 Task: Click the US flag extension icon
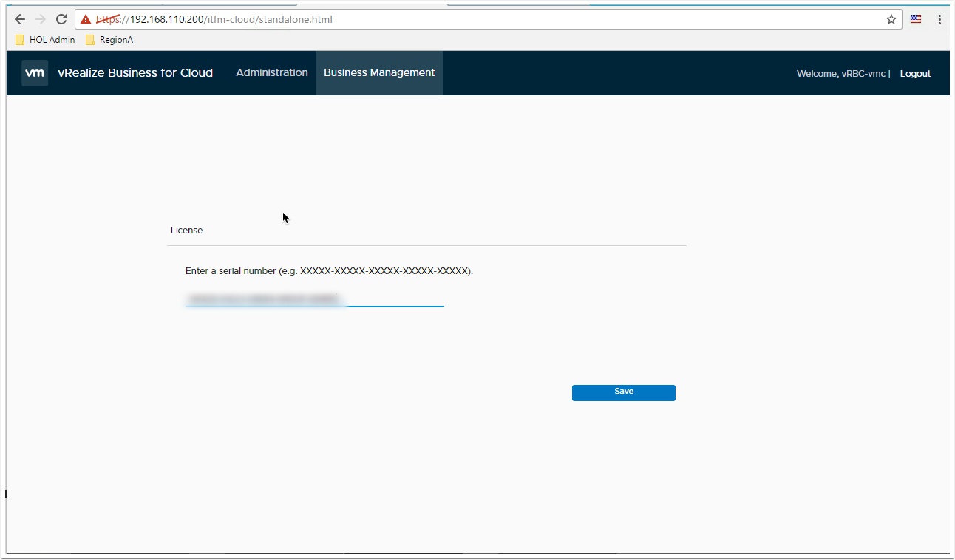[x=916, y=19]
